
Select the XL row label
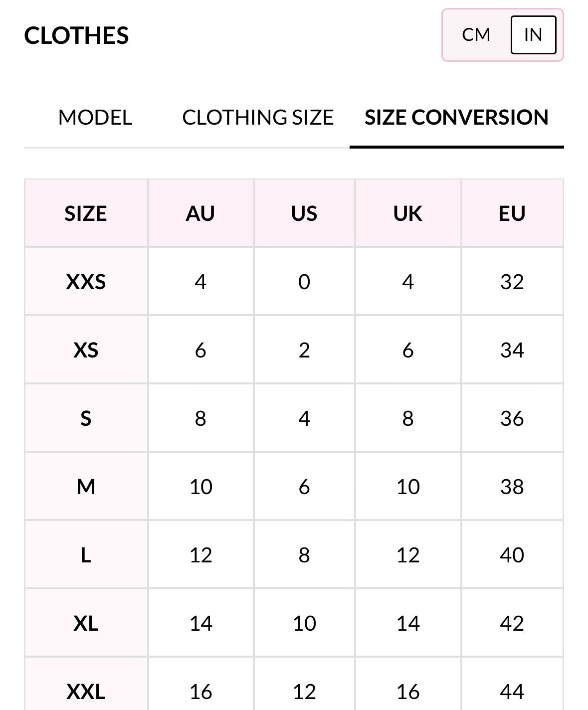(x=86, y=623)
